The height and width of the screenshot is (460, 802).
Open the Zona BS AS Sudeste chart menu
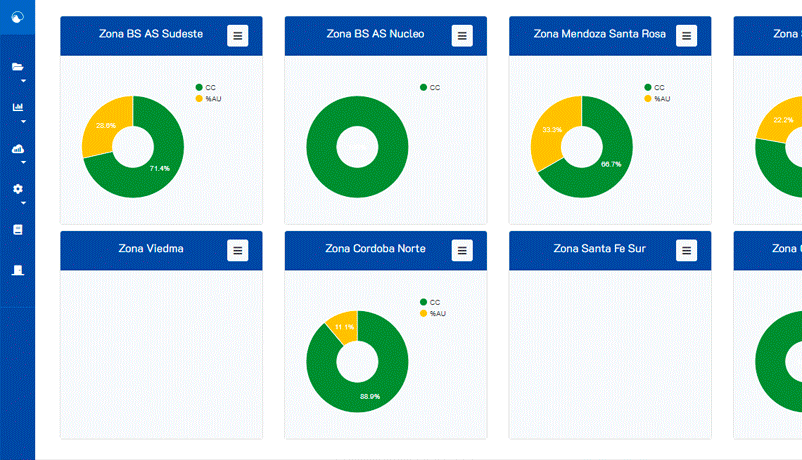(238, 36)
